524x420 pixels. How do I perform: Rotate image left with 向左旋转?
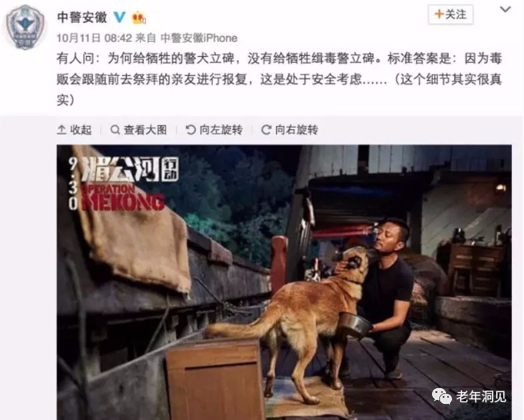tap(214, 129)
